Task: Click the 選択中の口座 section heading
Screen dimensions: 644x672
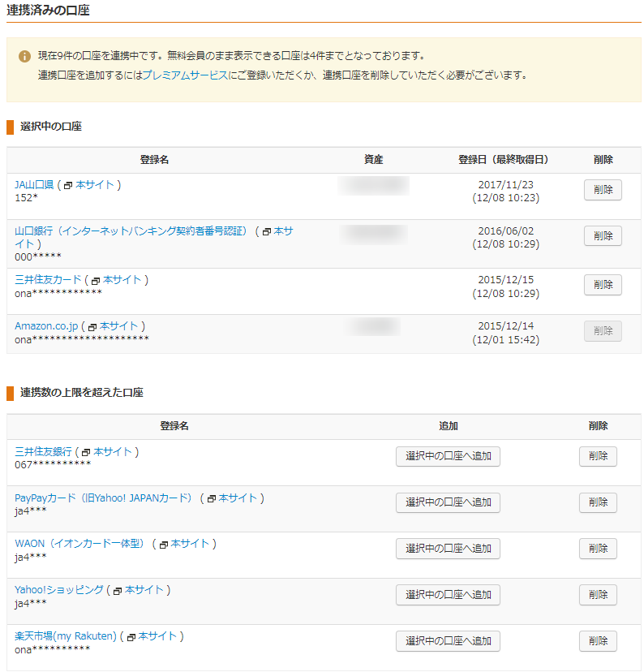Action: (x=50, y=127)
